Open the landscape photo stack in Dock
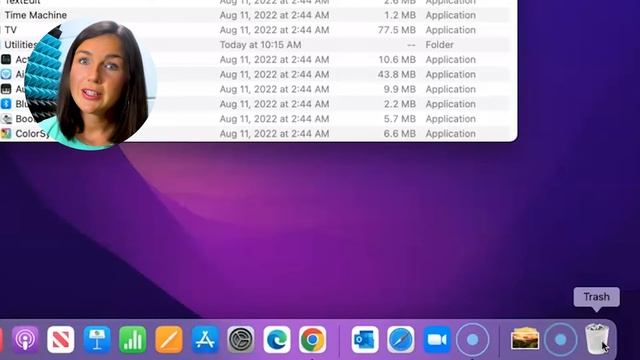 525,340
